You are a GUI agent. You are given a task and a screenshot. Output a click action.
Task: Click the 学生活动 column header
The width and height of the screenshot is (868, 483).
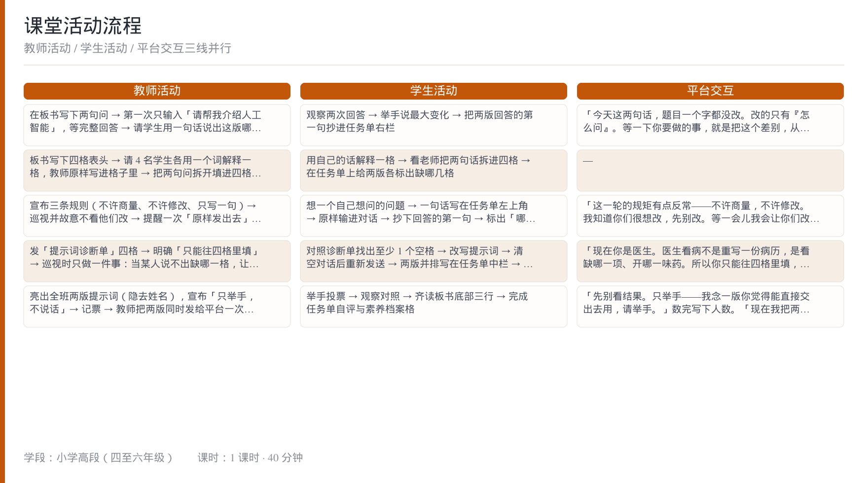click(x=434, y=91)
